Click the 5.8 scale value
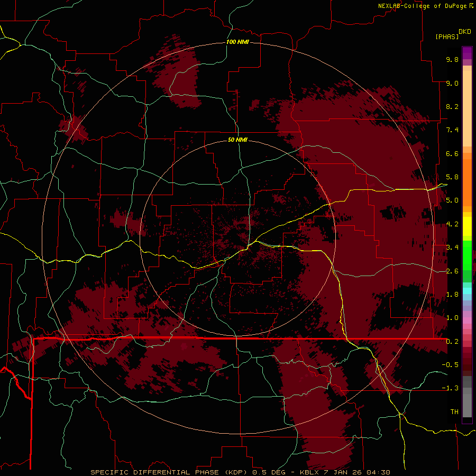476x476 pixels. [x=452, y=177]
